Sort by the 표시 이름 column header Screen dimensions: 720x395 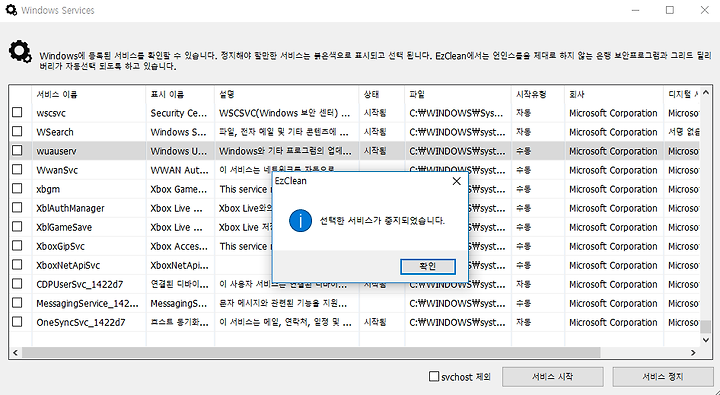pyautogui.click(x=180, y=94)
